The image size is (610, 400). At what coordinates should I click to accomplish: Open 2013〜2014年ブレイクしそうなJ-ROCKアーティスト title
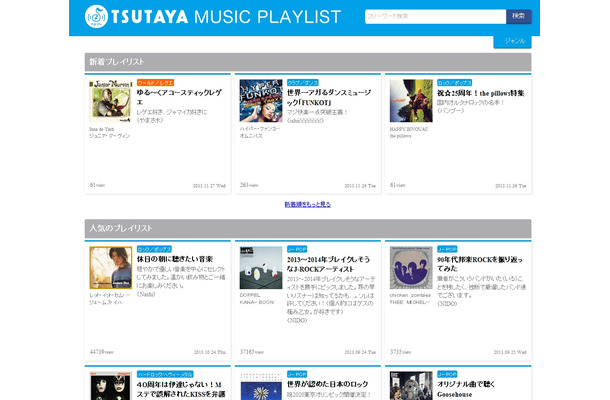point(328,264)
